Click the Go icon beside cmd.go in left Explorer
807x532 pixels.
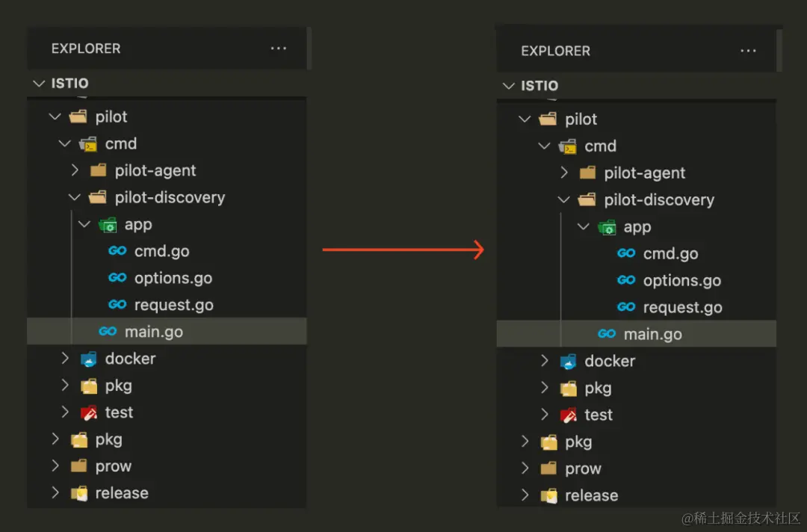coord(117,251)
